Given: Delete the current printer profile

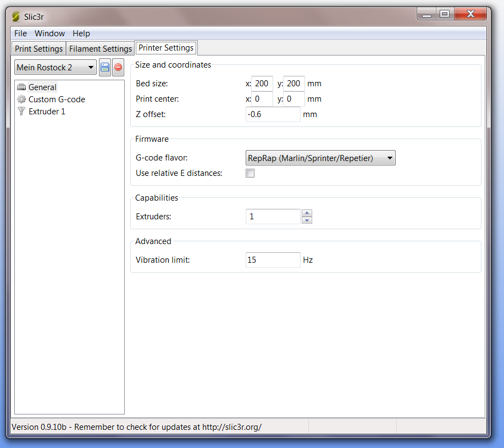Looking at the screenshot, I should point(118,67).
